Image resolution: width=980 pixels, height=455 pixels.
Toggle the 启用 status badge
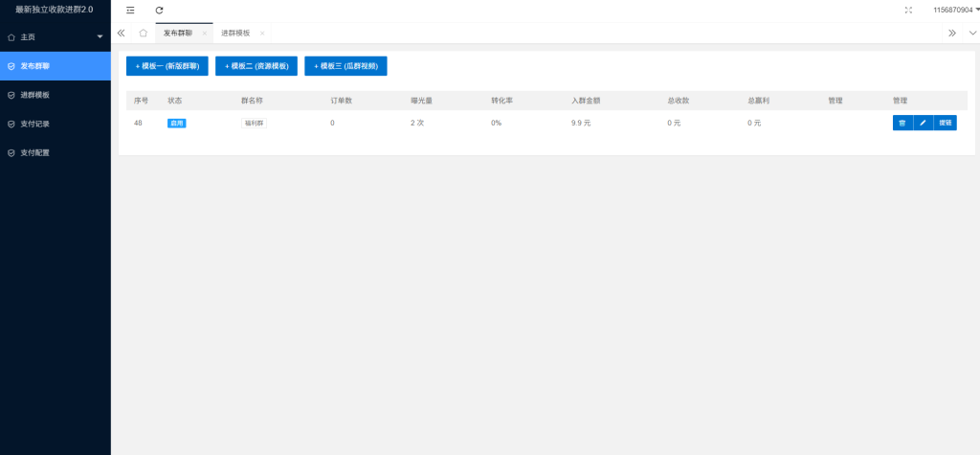click(177, 123)
